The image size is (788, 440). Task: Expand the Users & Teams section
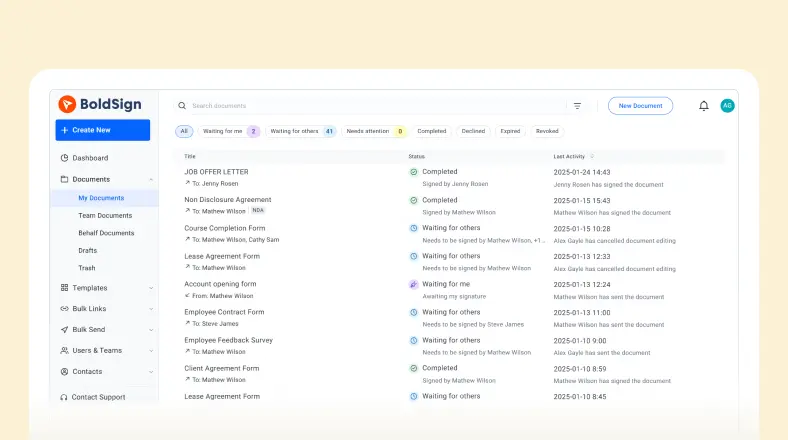[x=151, y=351]
